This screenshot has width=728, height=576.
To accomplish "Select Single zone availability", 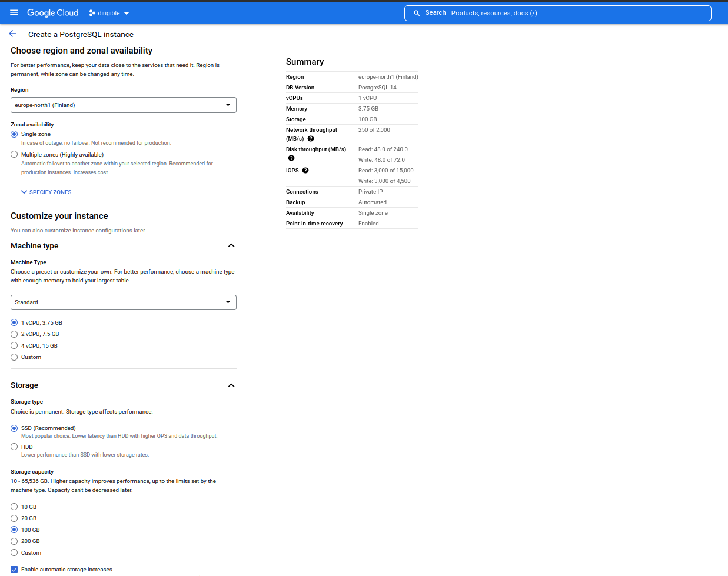I will click(x=14, y=134).
